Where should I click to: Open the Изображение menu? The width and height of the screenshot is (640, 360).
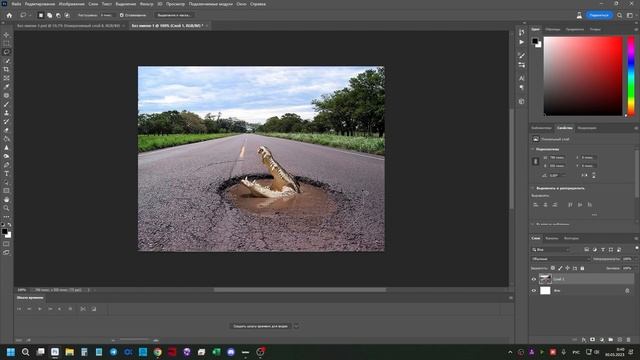coord(71,4)
